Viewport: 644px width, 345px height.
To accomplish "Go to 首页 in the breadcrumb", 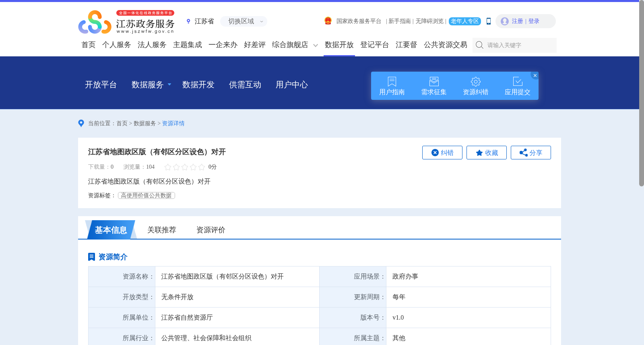I will pos(122,124).
